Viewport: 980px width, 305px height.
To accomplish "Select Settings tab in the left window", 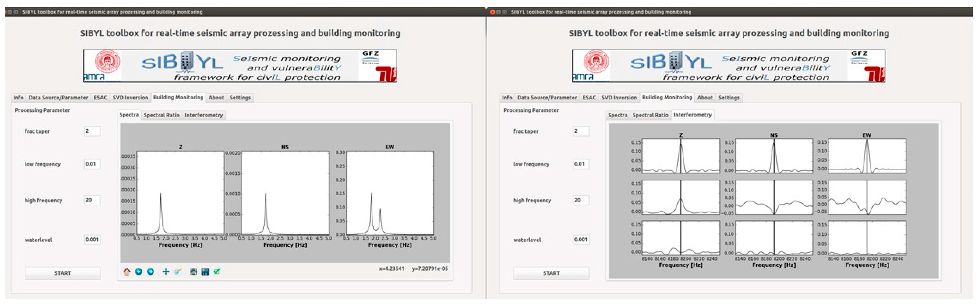I will [240, 98].
